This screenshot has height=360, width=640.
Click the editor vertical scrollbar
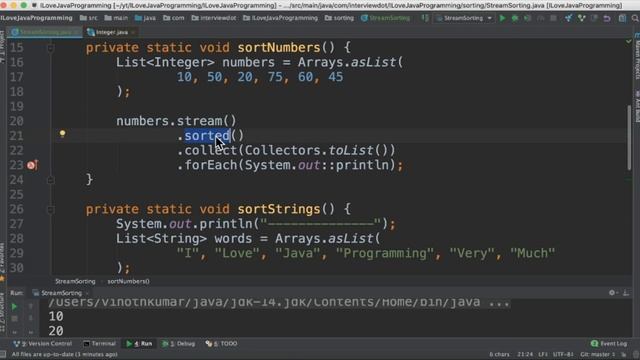[630, 137]
